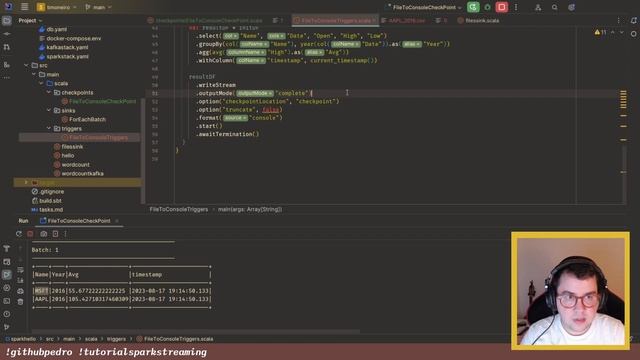This screenshot has width=640, height=360.
Task: Open Search Everywhere magnifier icon
Action: (555, 7)
